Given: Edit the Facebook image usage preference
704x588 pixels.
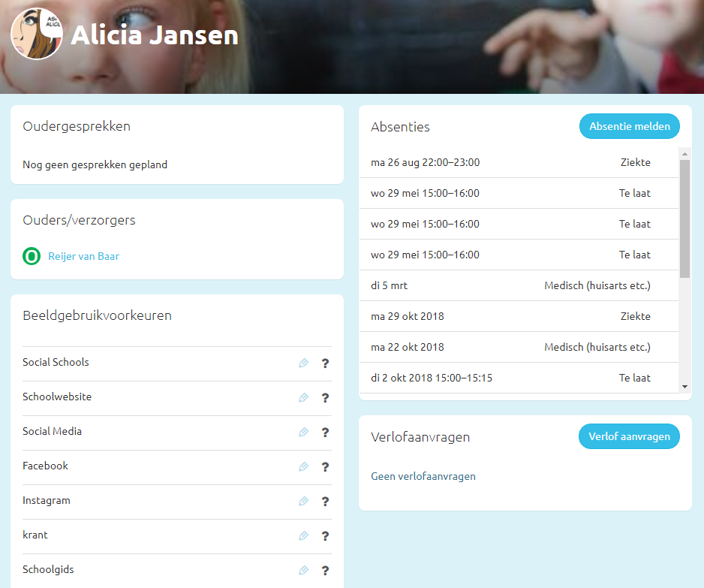Looking at the screenshot, I should pyautogui.click(x=303, y=467).
